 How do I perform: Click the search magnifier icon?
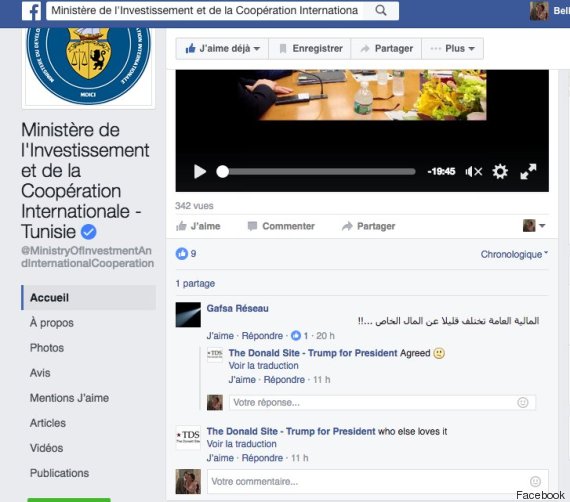(381, 11)
